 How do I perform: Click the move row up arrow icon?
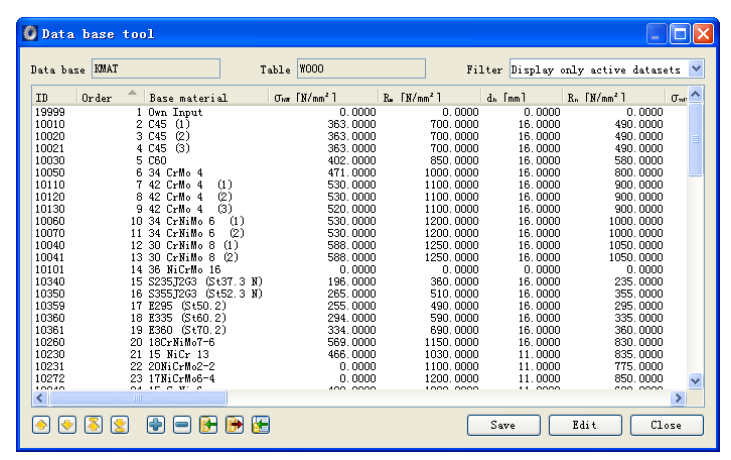[41, 425]
